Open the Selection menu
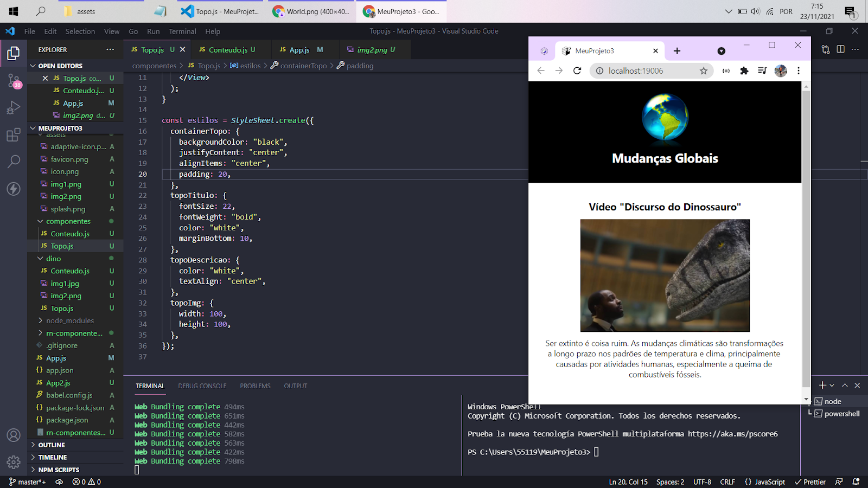This screenshot has width=868, height=488. (x=80, y=31)
